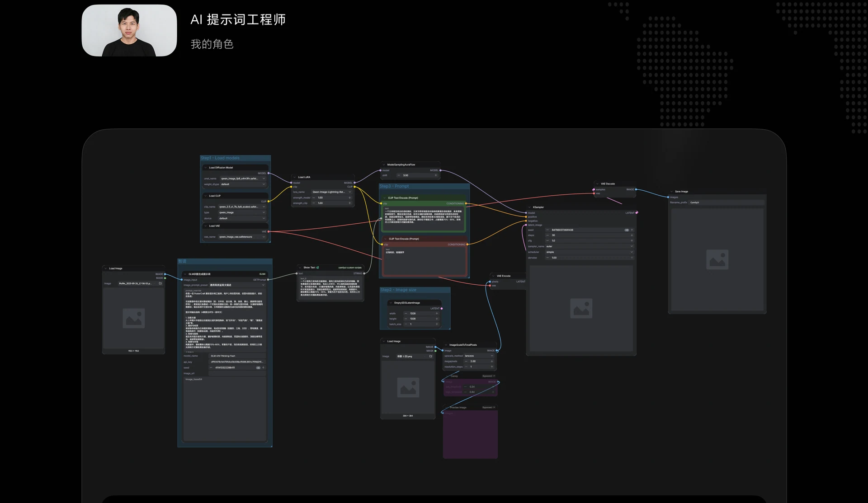
Task: Click the image_url field in GLM node
Action: tap(237, 373)
